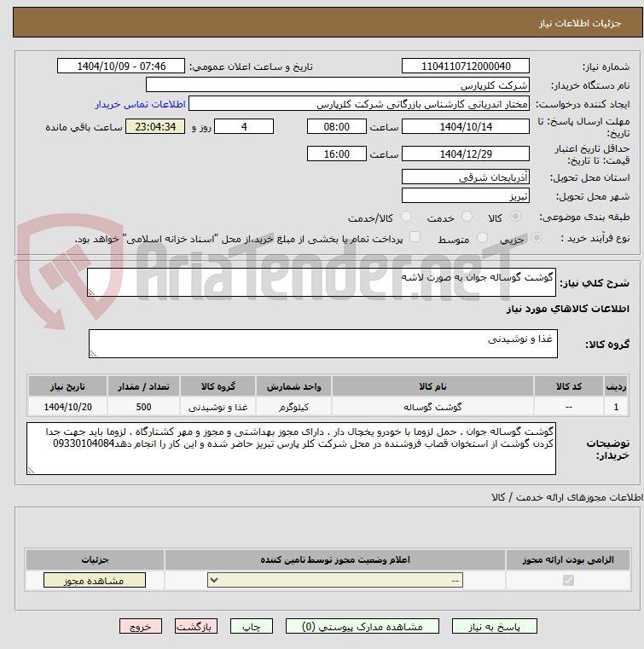
Task: Click the اطلاعات کالاهای مورد نیاز heading
Action: point(567,309)
